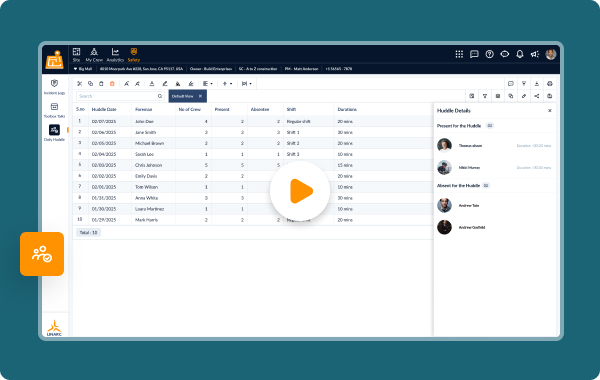Close the Default View tab

click(x=200, y=96)
